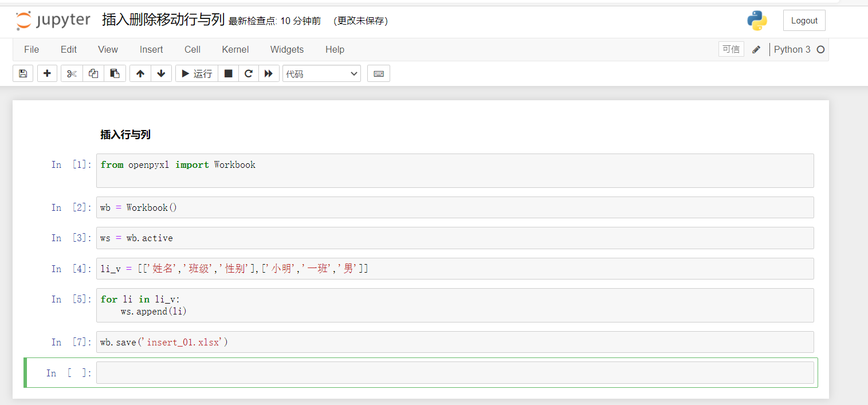
Task: Open the Kernel menu
Action: click(x=235, y=50)
